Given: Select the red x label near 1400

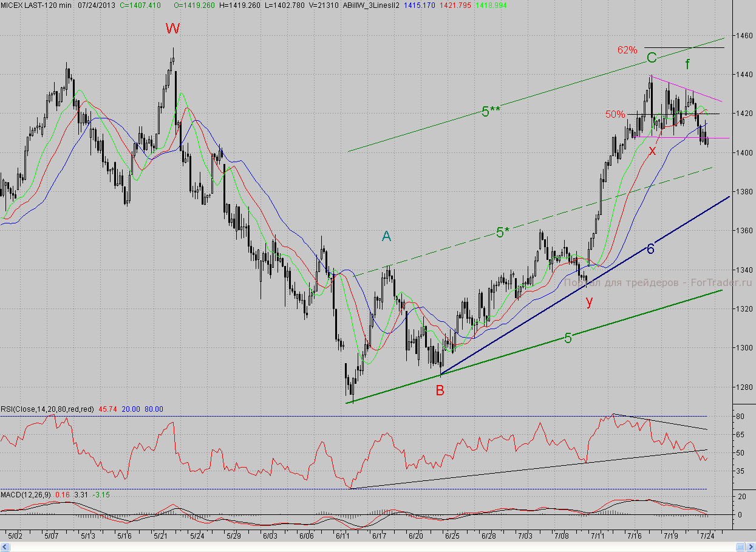Looking at the screenshot, I should 652,150.
